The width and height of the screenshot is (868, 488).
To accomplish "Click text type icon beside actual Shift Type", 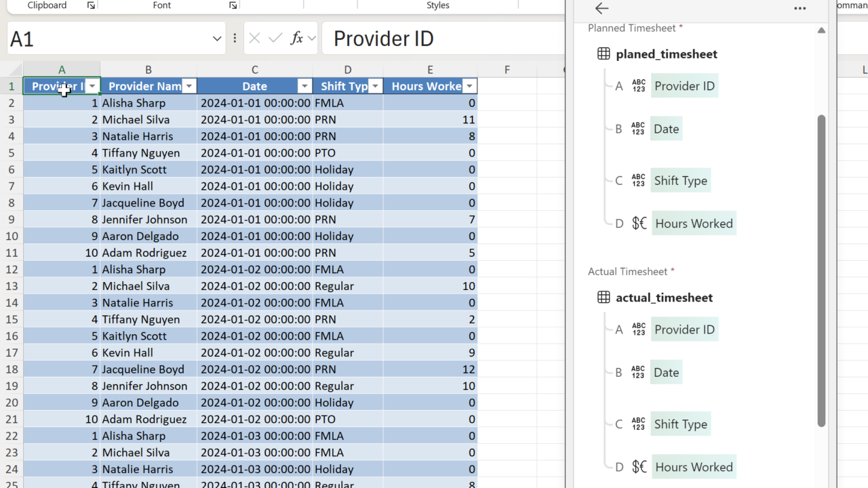I will (638, 424).
